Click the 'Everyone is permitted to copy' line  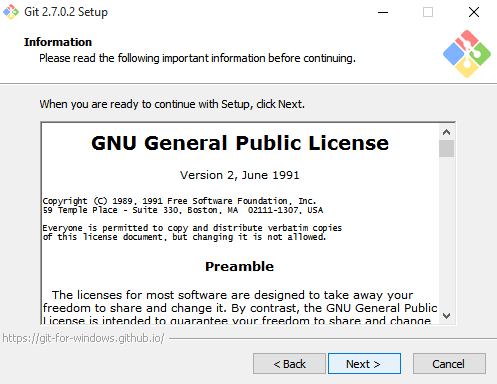pyautogui.click(x=192, y=228)
